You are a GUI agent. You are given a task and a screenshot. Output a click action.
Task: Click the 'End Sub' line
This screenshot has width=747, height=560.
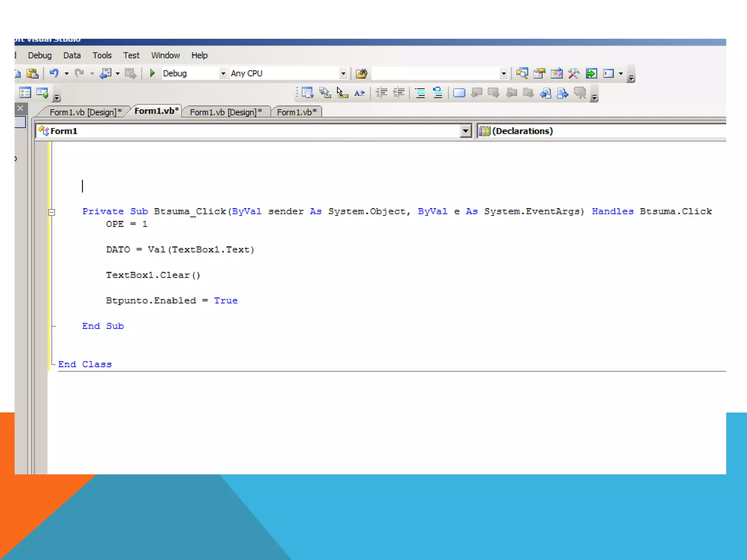pos(103,326)
